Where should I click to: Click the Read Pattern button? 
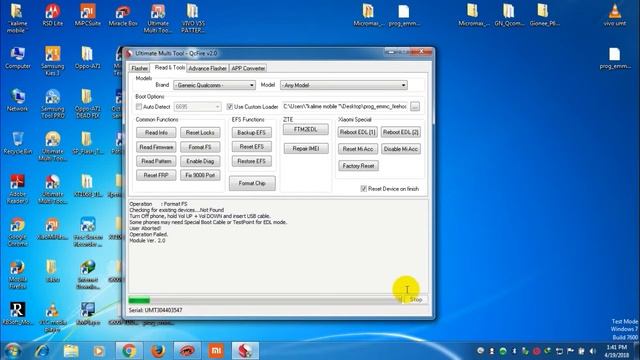pyautogui.click(x=156, y=161)
